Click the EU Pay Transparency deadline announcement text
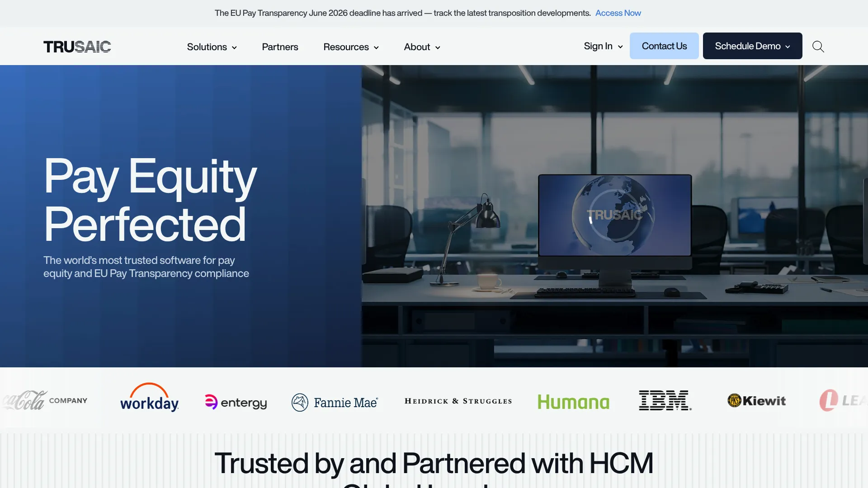 click(x=402, y=13)
